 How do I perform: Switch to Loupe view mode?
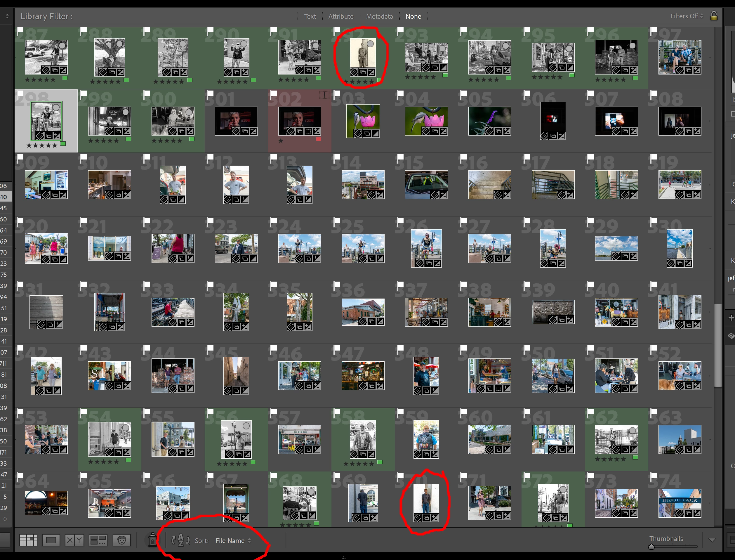(x=51, y=540)
